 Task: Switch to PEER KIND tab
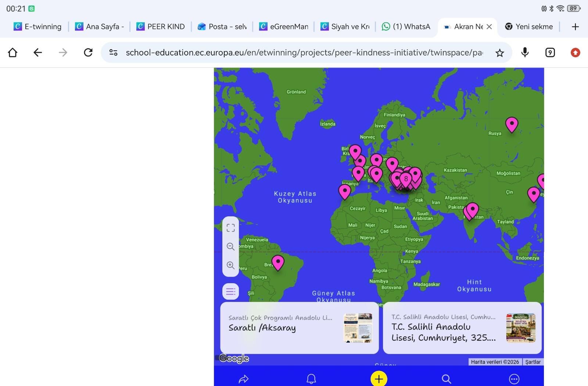(x=161, y=26)
